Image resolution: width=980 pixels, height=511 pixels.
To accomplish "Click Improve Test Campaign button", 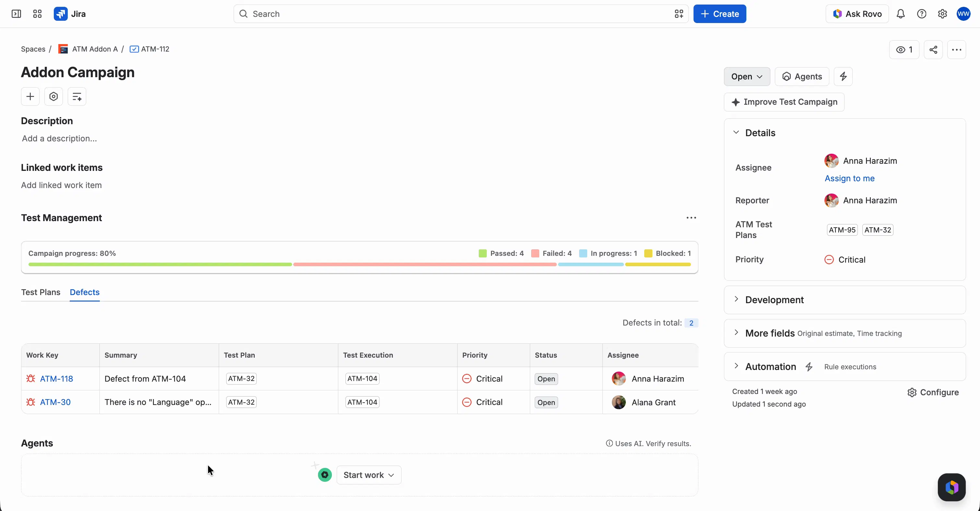I will 784,102.
